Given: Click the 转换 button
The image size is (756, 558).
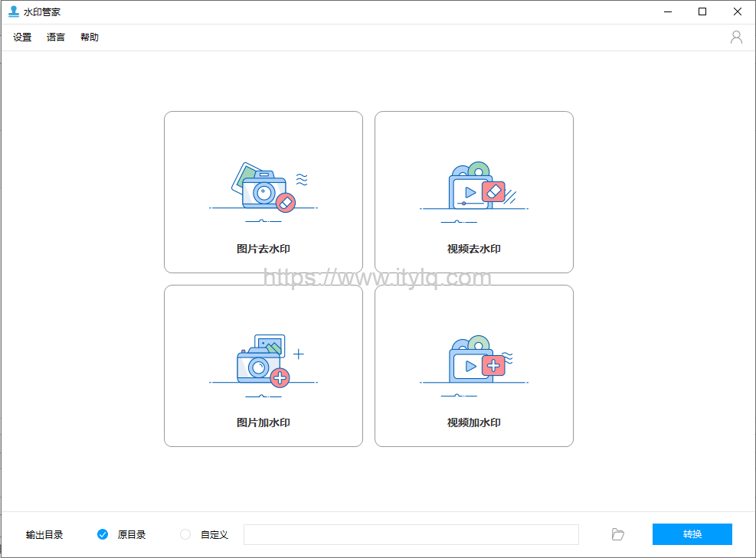Looking at the screenshot, I should tap(692, 534).
